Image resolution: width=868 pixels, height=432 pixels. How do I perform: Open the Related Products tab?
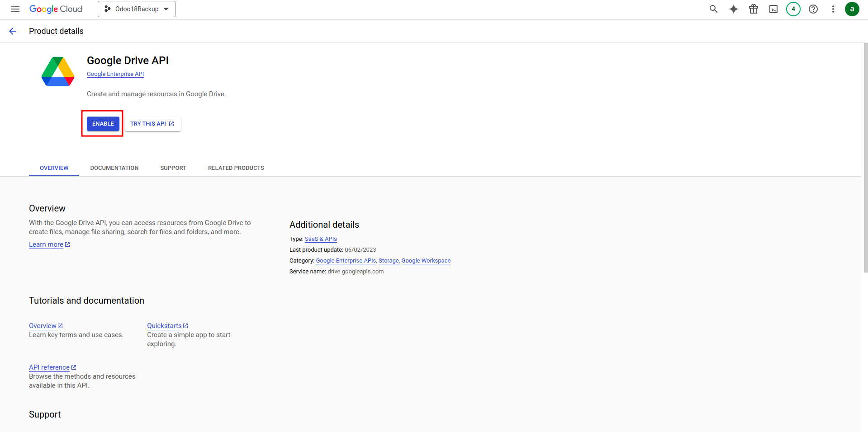click(x=236, y=168)
